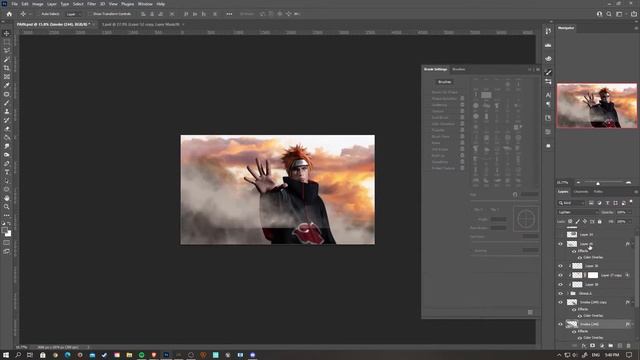Add a layer style with fx button
640x360 pixels.
click(584, 346)
